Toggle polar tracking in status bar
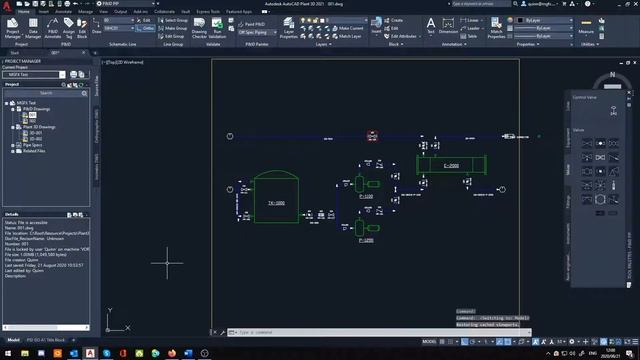 pyautogui.click(x=473, y=342)
